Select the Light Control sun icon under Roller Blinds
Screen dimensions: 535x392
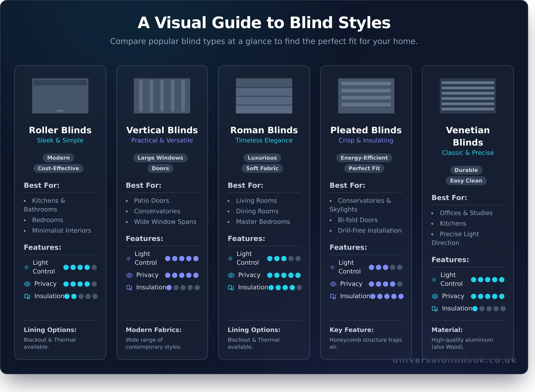tap(27, 267)
